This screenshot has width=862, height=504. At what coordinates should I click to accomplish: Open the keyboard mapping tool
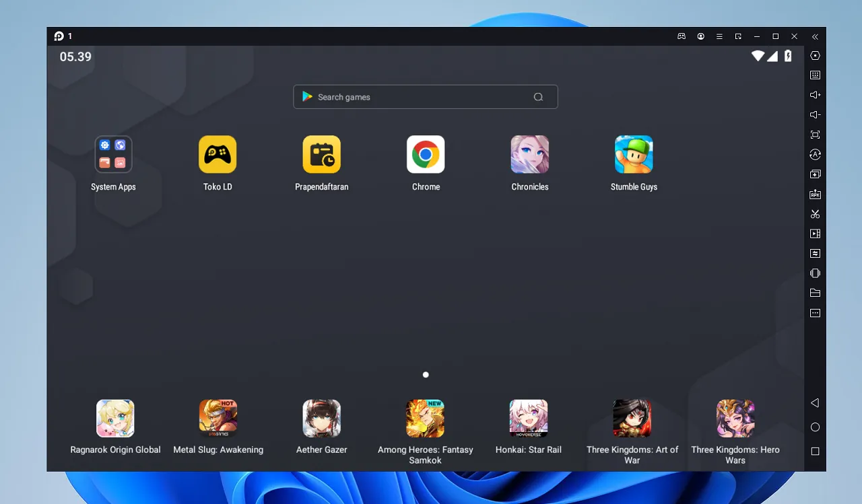[x=815, y=75]
